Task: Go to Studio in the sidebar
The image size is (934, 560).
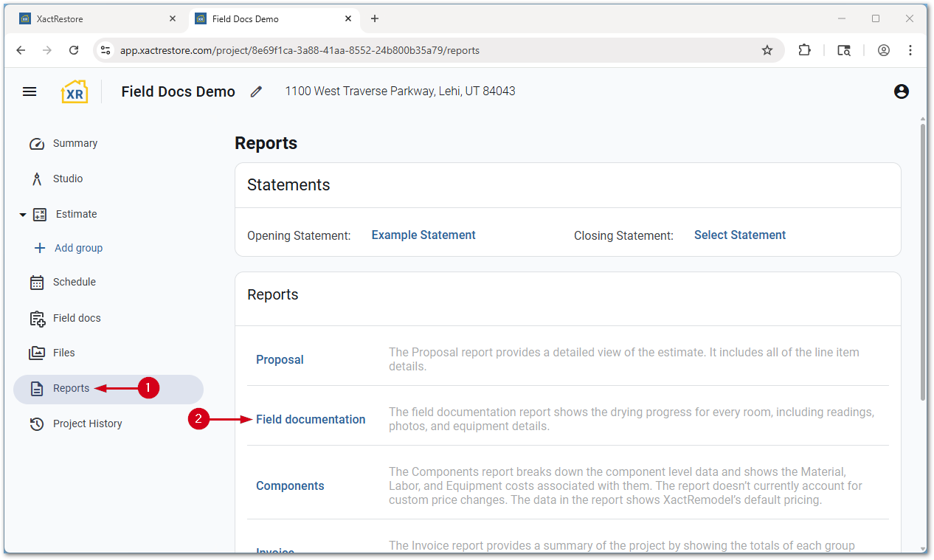Action: click(67, 179)
